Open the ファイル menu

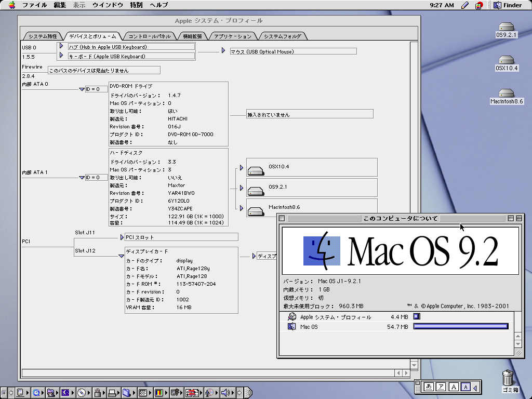[35, 5]
